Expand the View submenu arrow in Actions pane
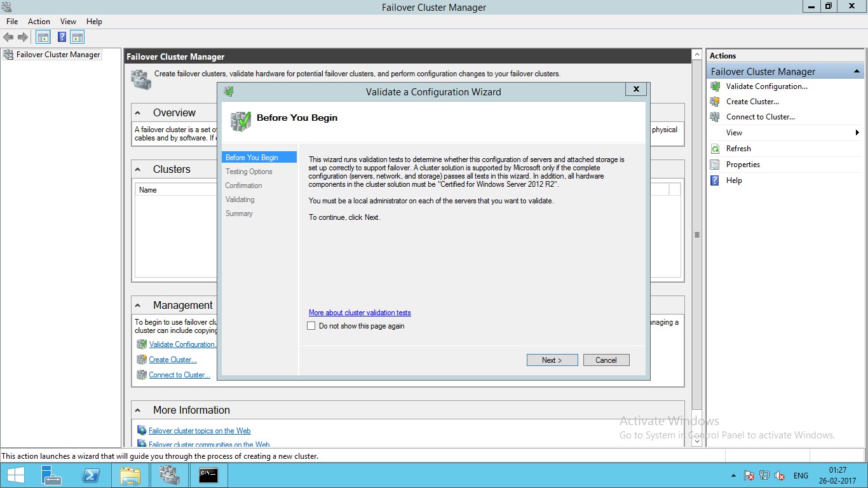 (x=857, y=133)
